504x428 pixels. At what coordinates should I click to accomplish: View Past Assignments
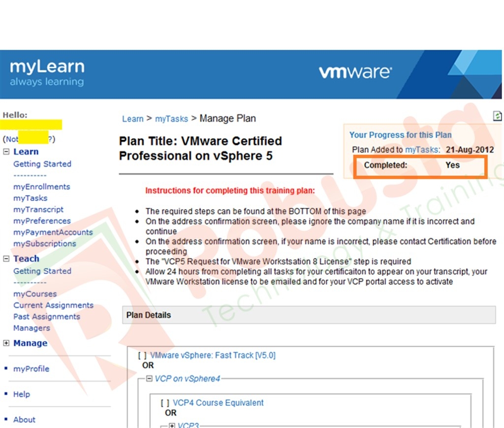[x=47, y=317]
